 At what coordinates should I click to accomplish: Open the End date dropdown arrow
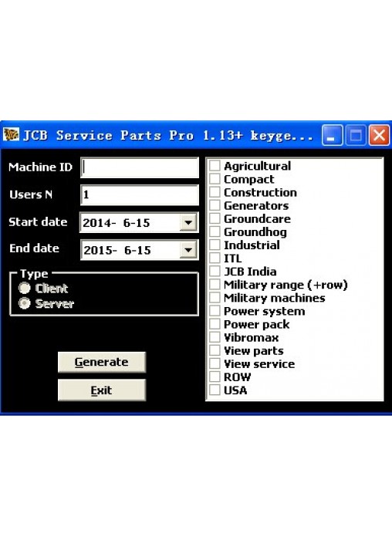coord(188,250)
